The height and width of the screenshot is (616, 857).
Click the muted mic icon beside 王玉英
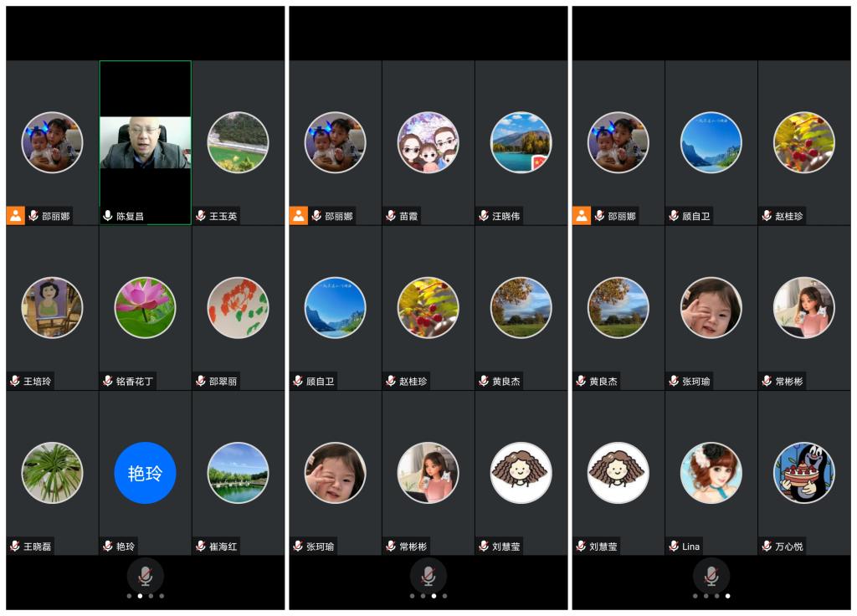(201, 216)
